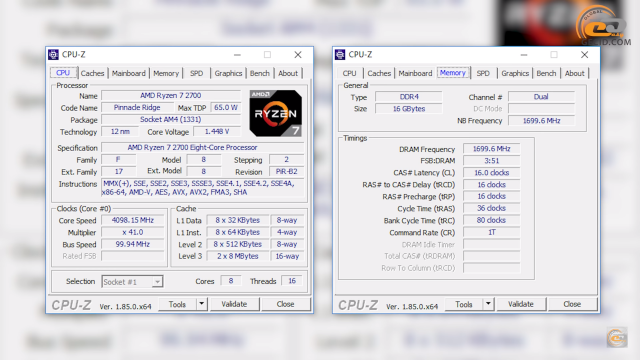Click Validate button in left window

point(234,304)
